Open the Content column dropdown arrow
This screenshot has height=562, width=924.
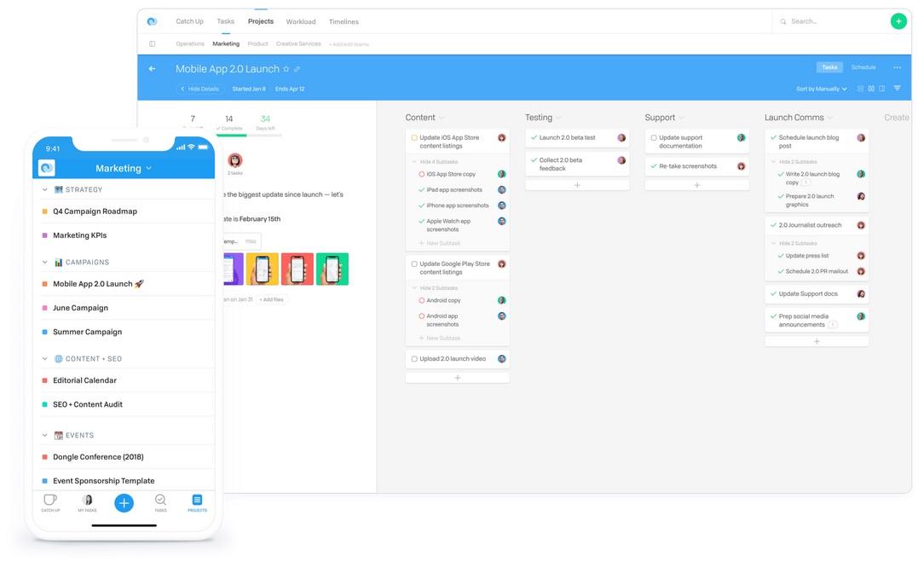pyautogui.click(x=442, y=118)
